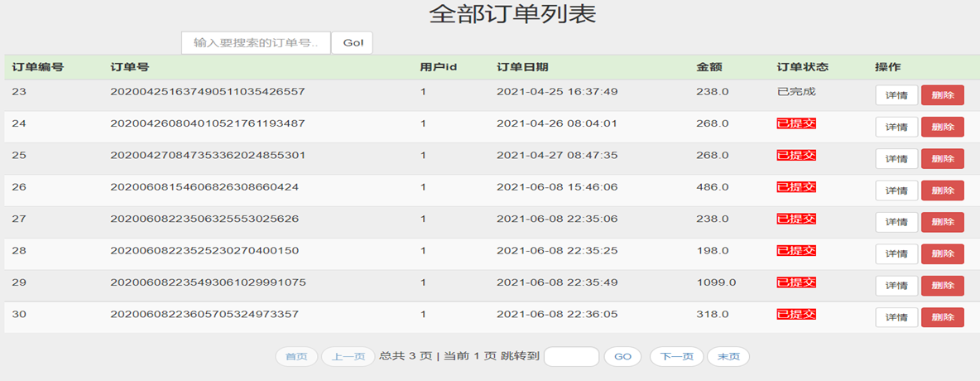The height and width of the screenshot is (381, 980).
Task: Click the page jump input box
Action: click(571, 357)
